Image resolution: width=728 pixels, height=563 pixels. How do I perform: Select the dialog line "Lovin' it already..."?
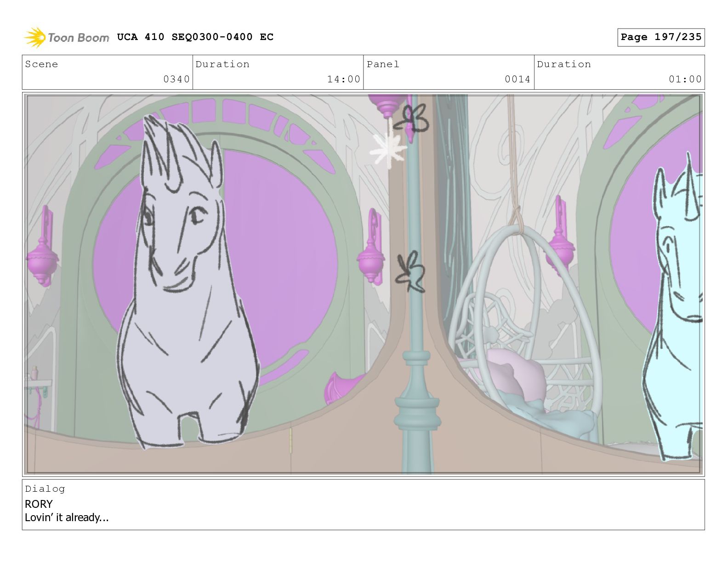pyautogui.click(x=67, y=517)
